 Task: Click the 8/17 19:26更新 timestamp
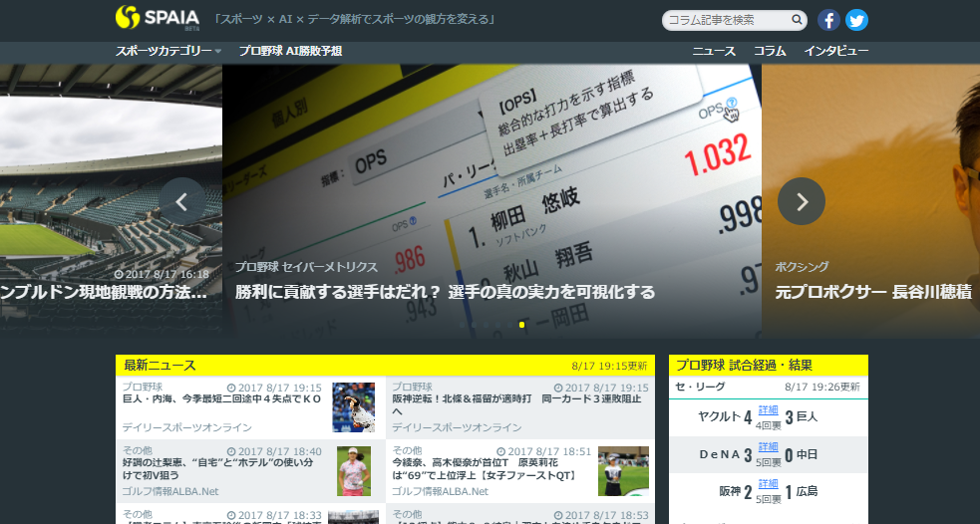pos(822,387)
